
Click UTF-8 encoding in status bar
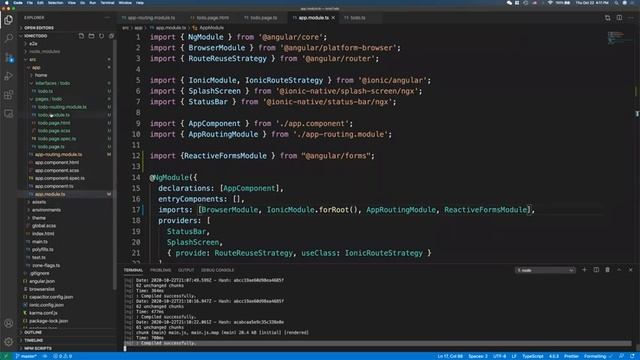(499, 356)
